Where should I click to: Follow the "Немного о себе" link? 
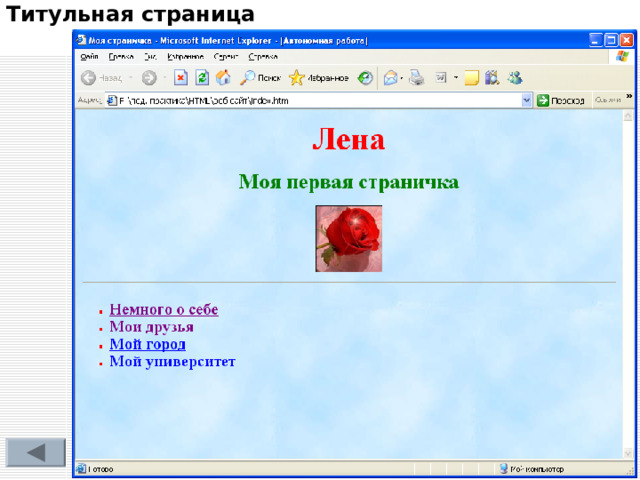163,310
